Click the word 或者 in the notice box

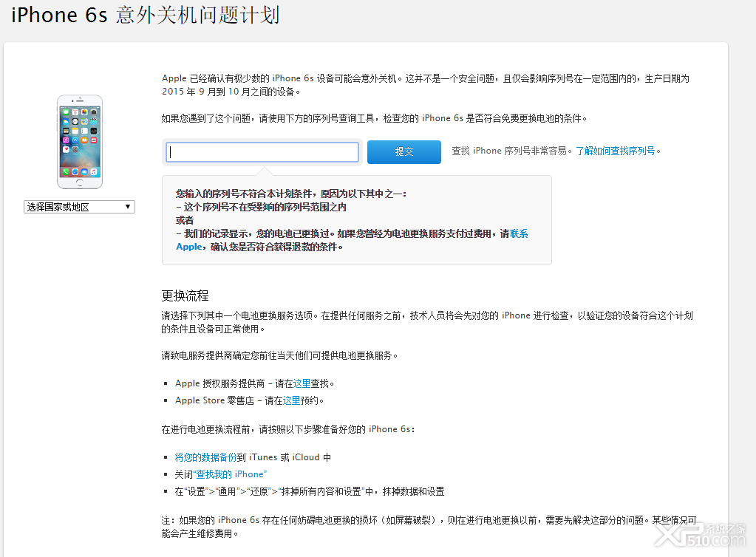185,220
